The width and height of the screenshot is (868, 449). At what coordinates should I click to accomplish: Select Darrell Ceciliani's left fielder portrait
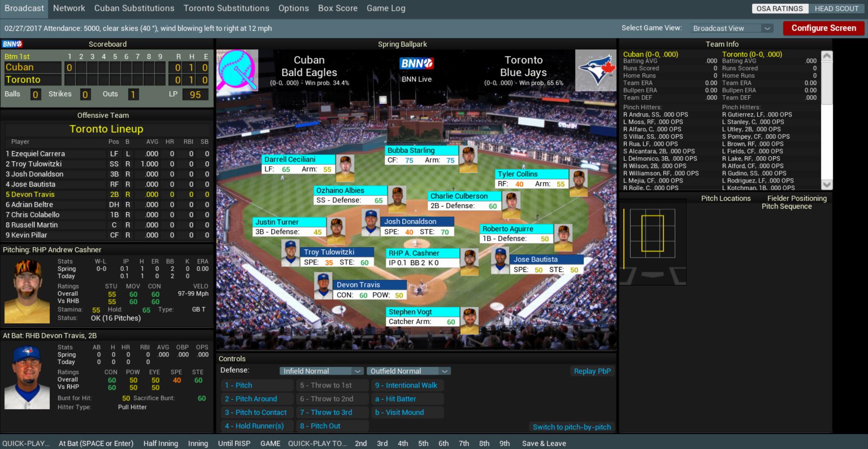coord(346,168)
